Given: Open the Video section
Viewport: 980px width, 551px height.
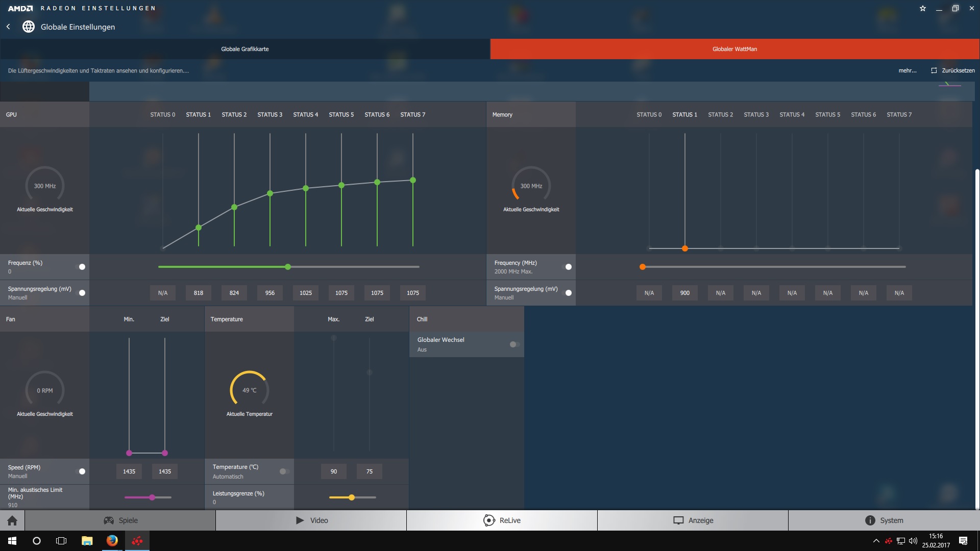Looking at the screenshot, I should click(x=311, y=520).
